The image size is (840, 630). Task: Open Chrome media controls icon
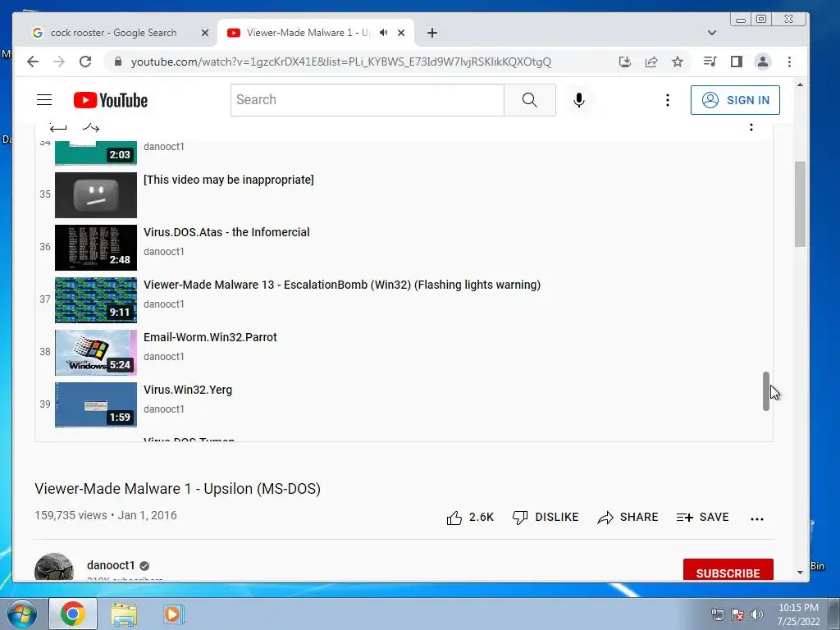click(710, 62)
